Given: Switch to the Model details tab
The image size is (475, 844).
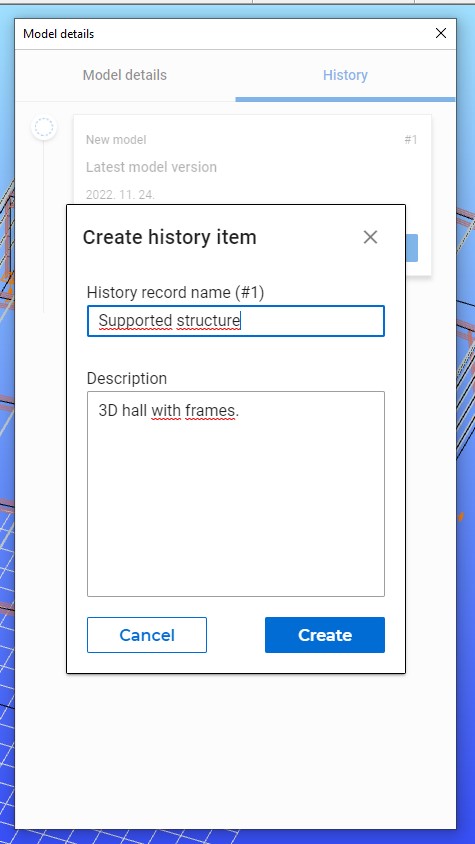Looking at the screenshot, I should [x=125, y=75].
